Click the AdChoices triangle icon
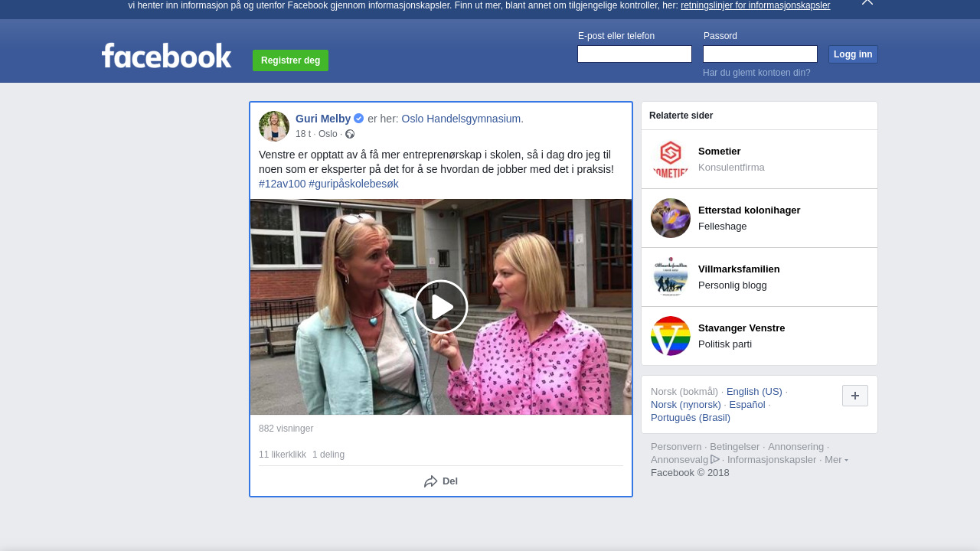 pos(715,459)
